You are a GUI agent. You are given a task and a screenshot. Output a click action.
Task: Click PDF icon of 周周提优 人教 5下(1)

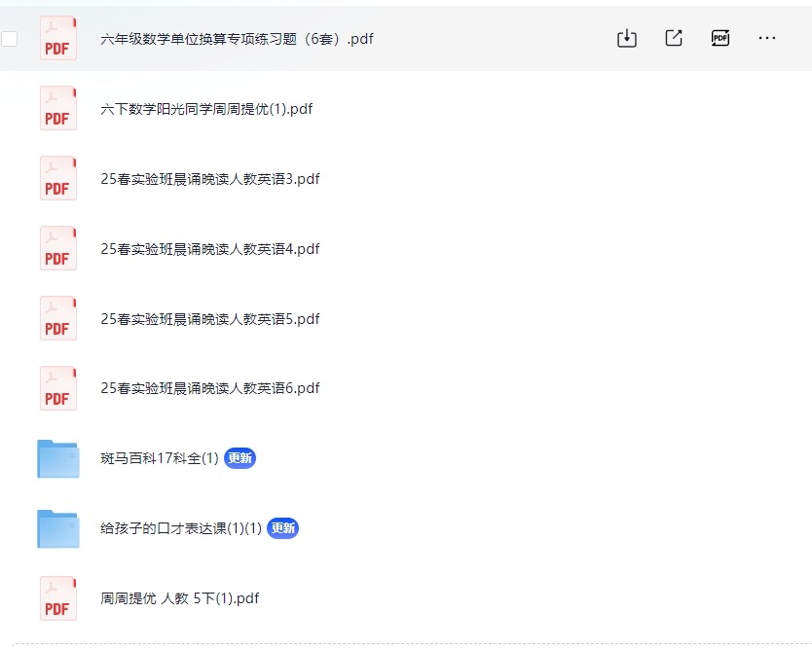[58, 598]
